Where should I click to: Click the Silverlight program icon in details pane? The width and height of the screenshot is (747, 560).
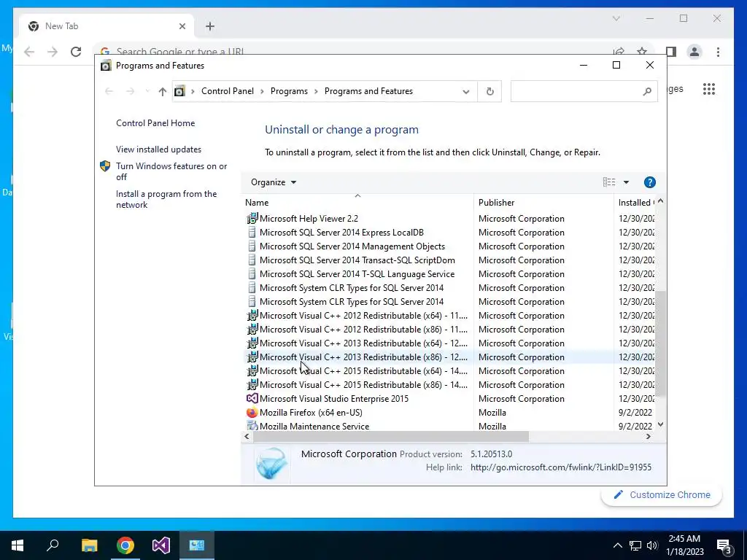pyautogui.click(x=271, y=464)
